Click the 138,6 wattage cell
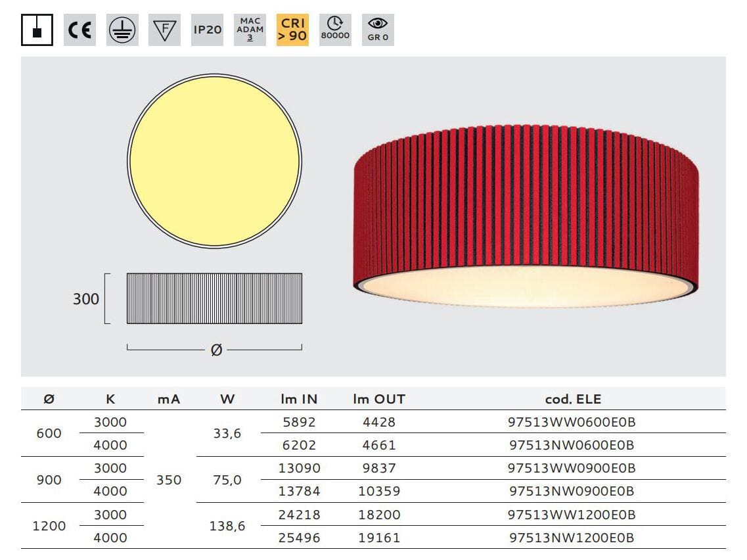Image resolution: width=747 pixels, height=560 pixels. tap(227, 526)
